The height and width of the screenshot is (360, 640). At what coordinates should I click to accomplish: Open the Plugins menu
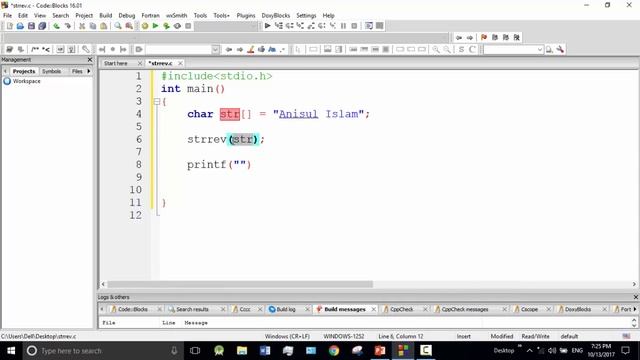click(x=246, y=16)
